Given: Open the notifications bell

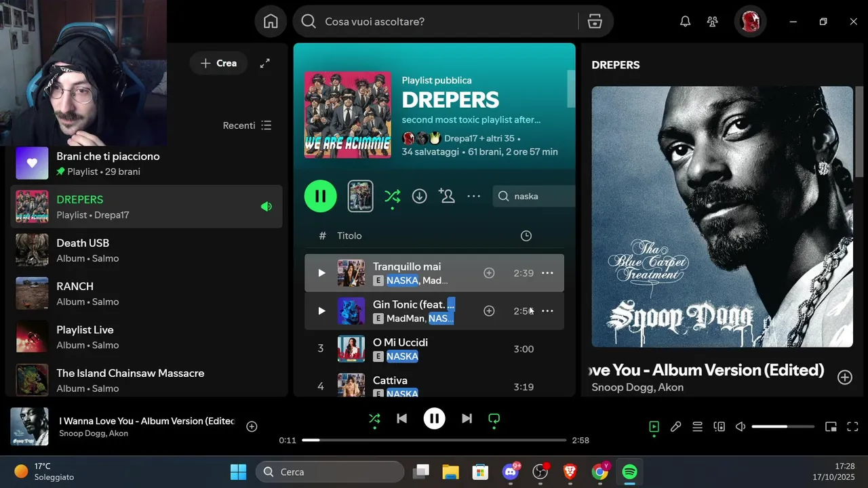Looking at the screenshot, I should click(686, 22).
